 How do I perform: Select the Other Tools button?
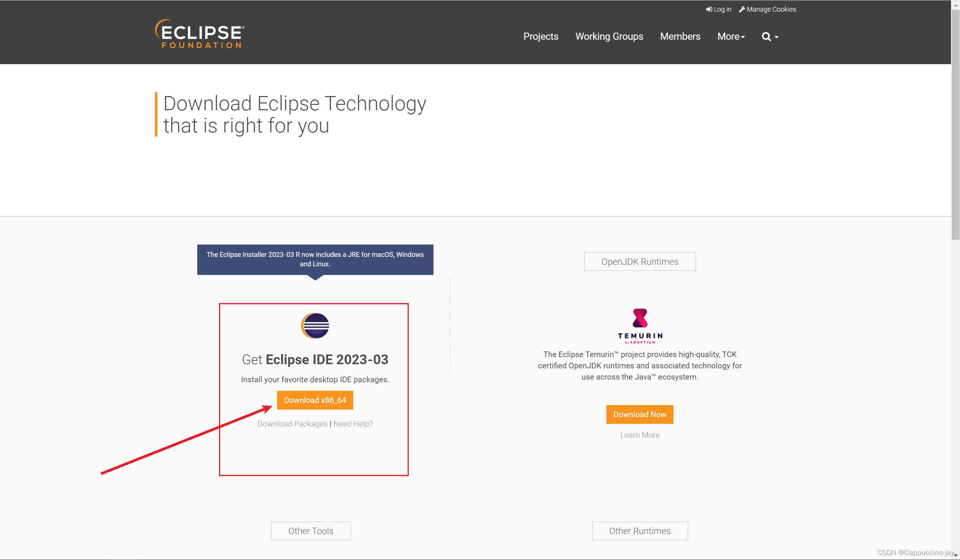[310, 531]
